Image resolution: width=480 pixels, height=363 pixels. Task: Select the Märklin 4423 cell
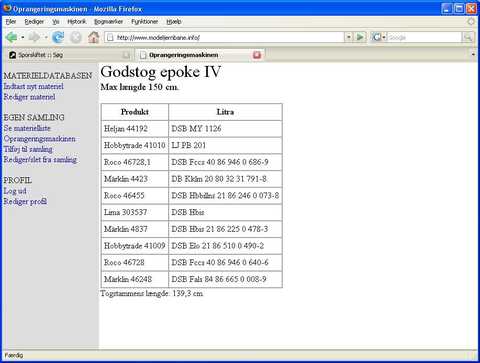coord(135,179)
